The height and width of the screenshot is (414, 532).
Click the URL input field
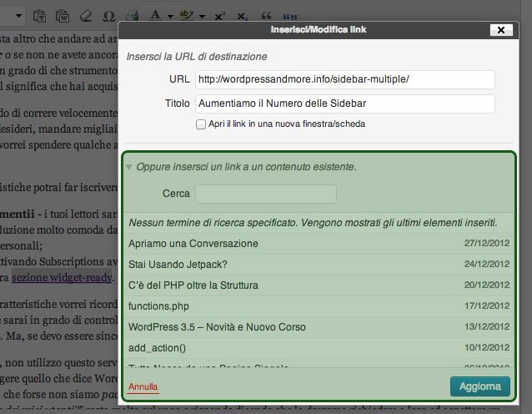pyautogui.click(x=344, y=79)
